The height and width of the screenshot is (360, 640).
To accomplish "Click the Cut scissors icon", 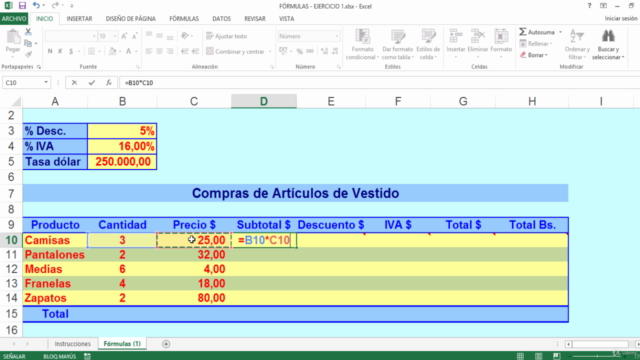I will (x=28, y=31).
